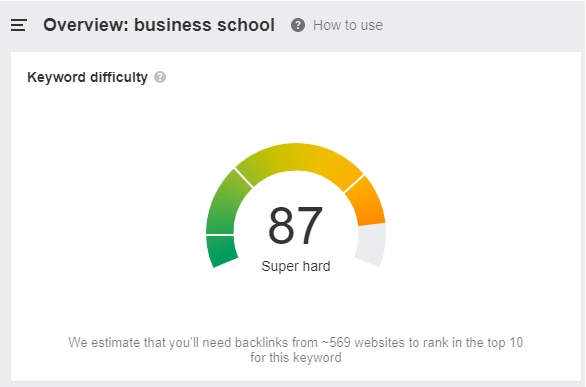The height and width of the screenshot is (387, 586).
Task: Open the How to use link
Action: 348,25
